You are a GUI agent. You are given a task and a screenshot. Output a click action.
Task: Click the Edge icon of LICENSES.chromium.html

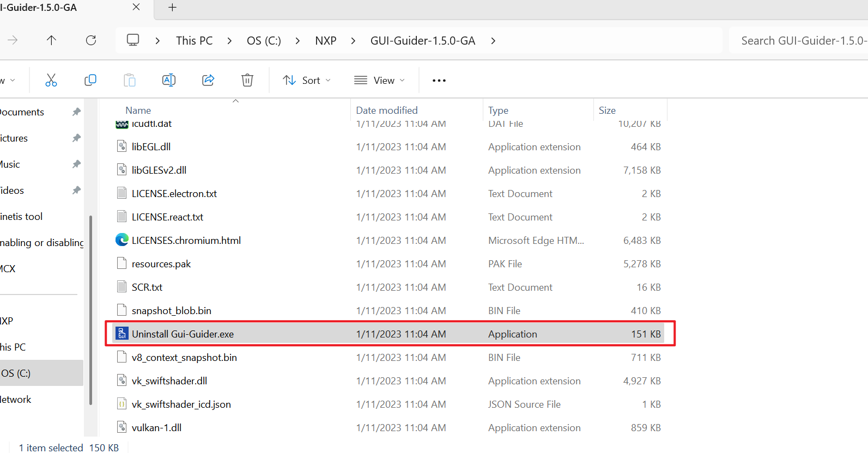(122, 240)
